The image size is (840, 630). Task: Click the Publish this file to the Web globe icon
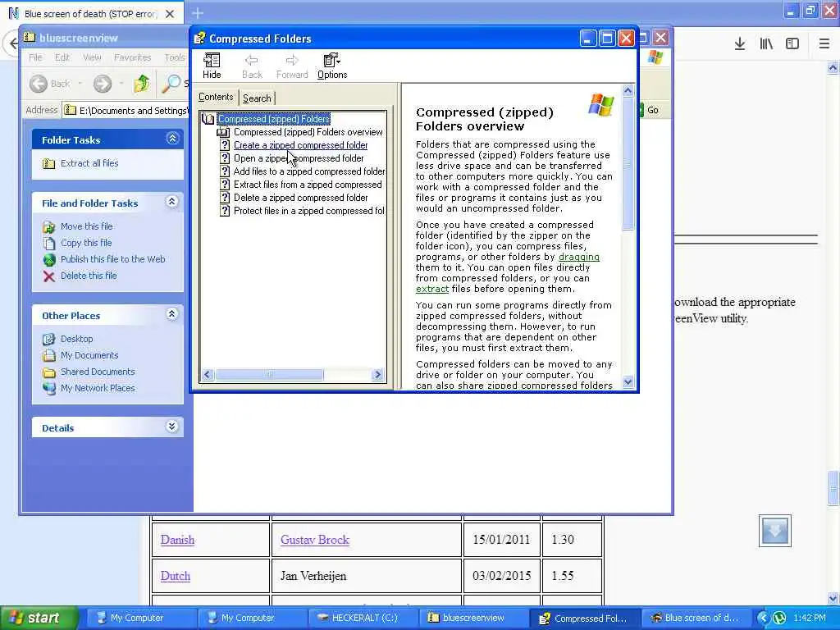(48, 260)
